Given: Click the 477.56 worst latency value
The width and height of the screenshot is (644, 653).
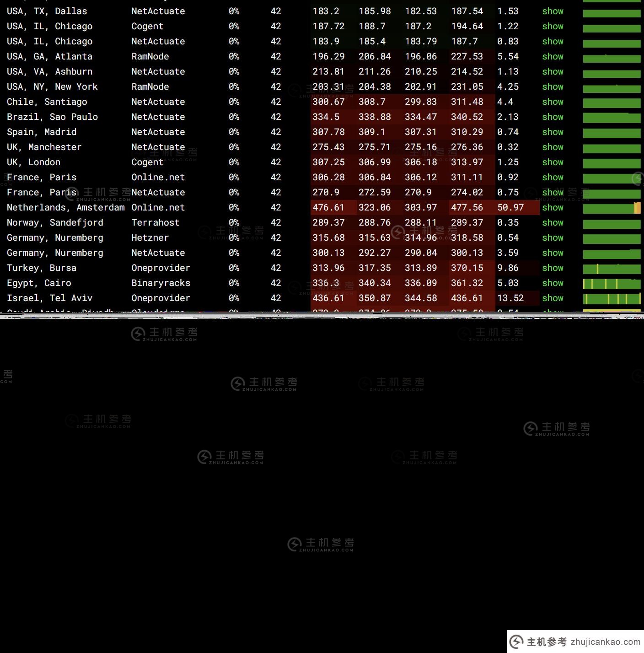Looking at the screenshot, I should click(x=467, y=207).
